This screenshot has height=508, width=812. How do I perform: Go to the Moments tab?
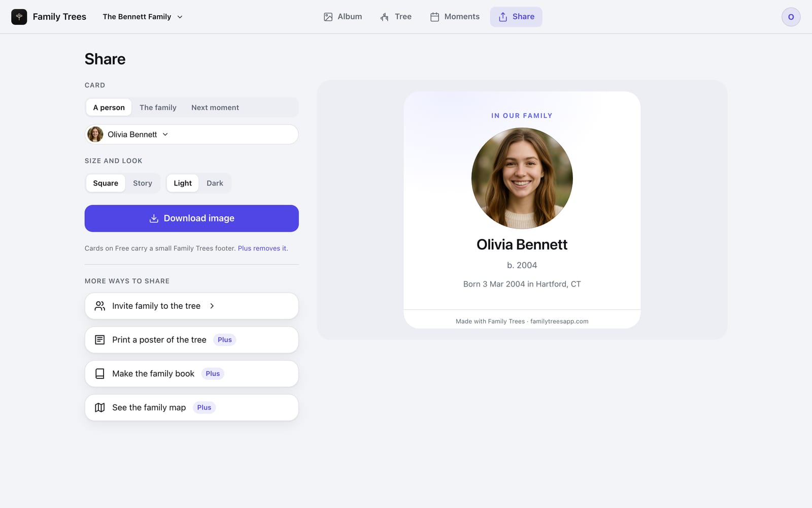[x=455, y=17]
